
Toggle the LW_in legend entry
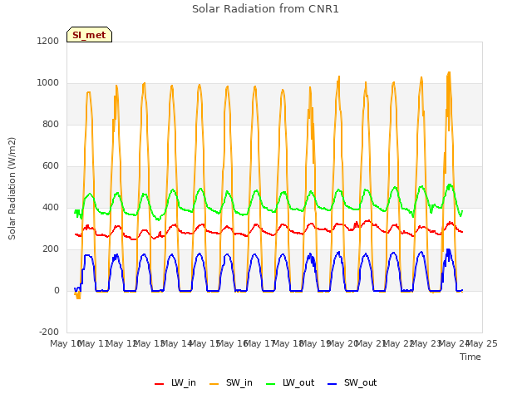tap(175, 382)
